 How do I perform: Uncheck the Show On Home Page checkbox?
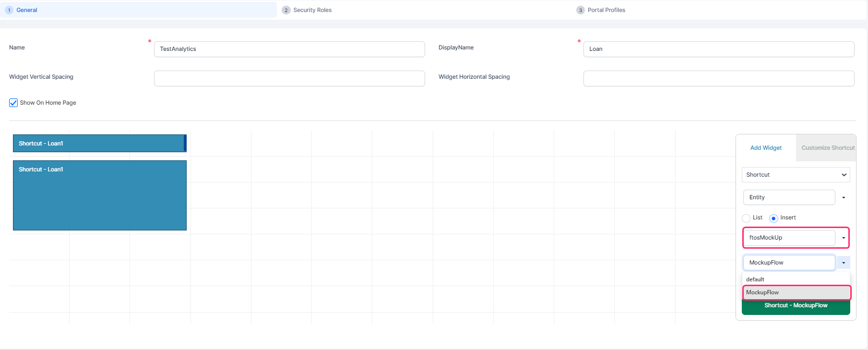[x=13, y=103]
